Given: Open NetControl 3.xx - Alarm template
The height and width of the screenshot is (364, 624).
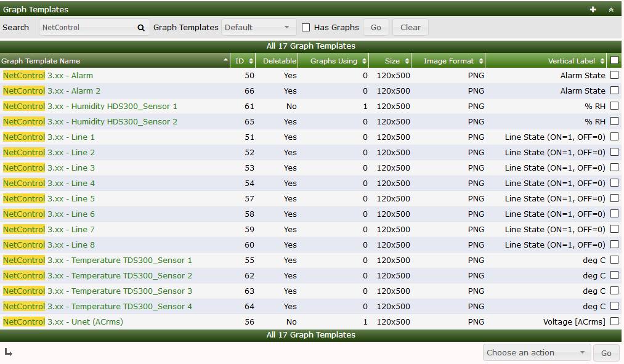Looking at the screenshot, I should [x=48, y=75].
